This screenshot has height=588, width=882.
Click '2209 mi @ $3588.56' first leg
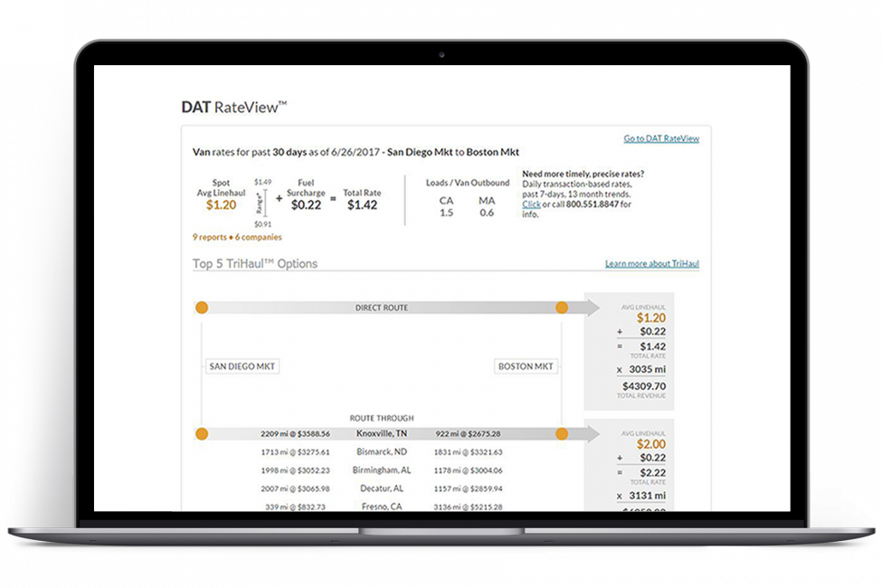coord(295,434)
